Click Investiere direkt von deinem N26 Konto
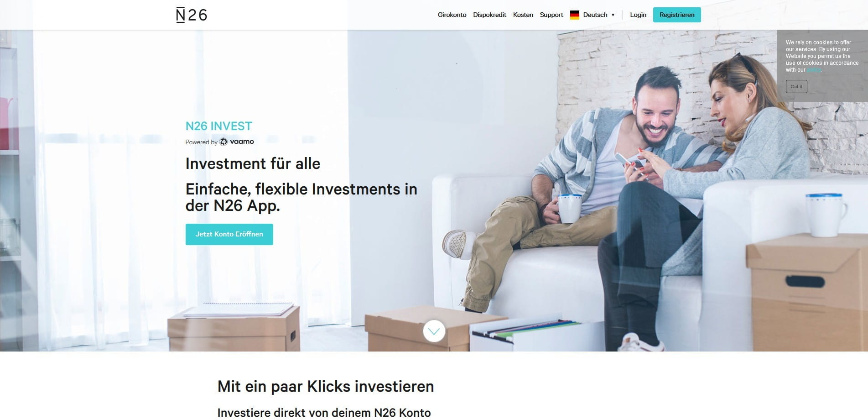This screenshot has height=420, width=868. click(324, 413)
